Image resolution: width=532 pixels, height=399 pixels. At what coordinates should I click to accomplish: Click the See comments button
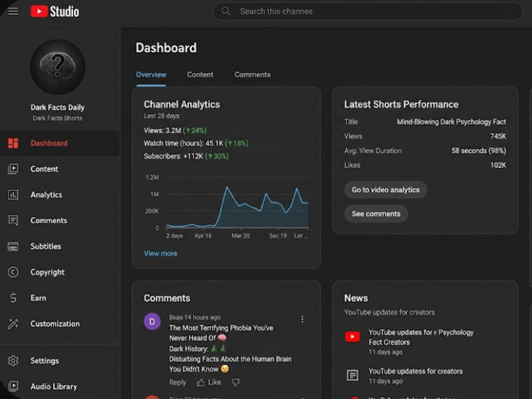[376, 214]
